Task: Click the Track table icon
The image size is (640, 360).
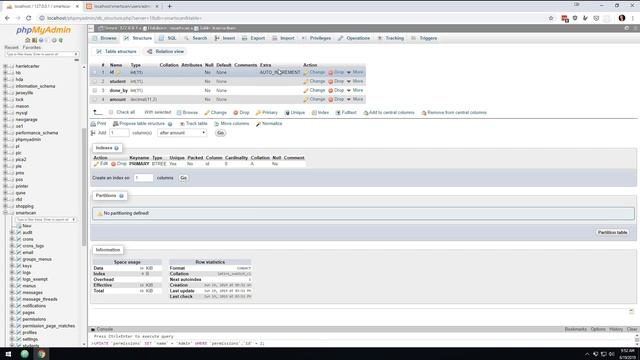Action: point(182,124)
